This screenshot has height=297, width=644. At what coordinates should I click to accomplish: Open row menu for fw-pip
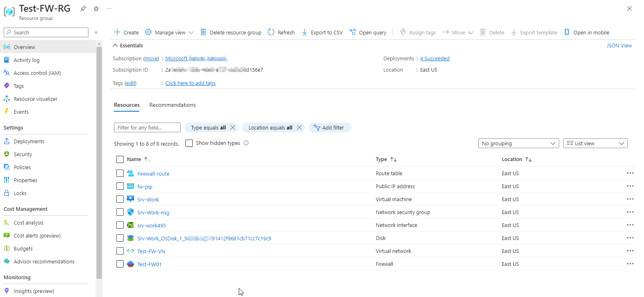pyautogui.click(x=630, y=186)
